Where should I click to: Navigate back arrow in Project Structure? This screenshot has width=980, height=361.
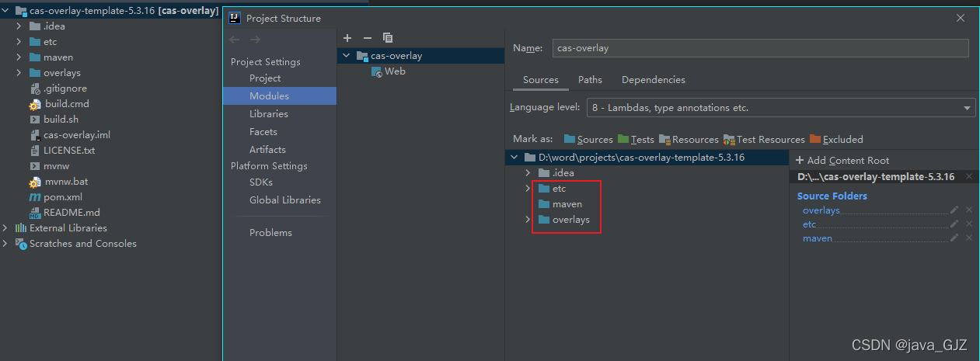[x=235, y=39]
